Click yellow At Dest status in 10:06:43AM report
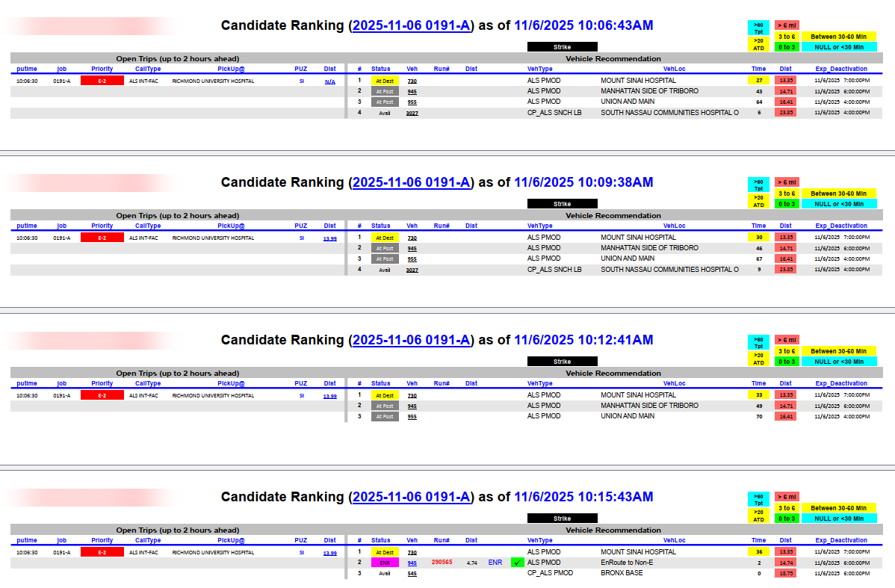The image size is (895, 588). (385, 81)
